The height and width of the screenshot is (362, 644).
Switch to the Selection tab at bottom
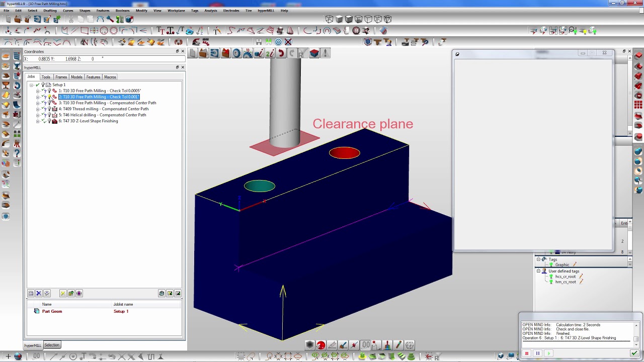coord(52,345)
